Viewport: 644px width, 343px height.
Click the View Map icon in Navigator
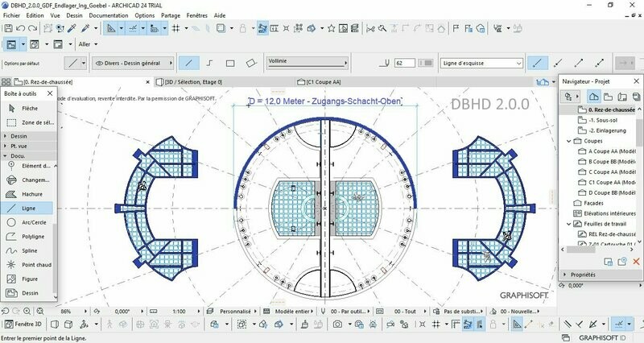pyautogui.click(x=608, y=97)
